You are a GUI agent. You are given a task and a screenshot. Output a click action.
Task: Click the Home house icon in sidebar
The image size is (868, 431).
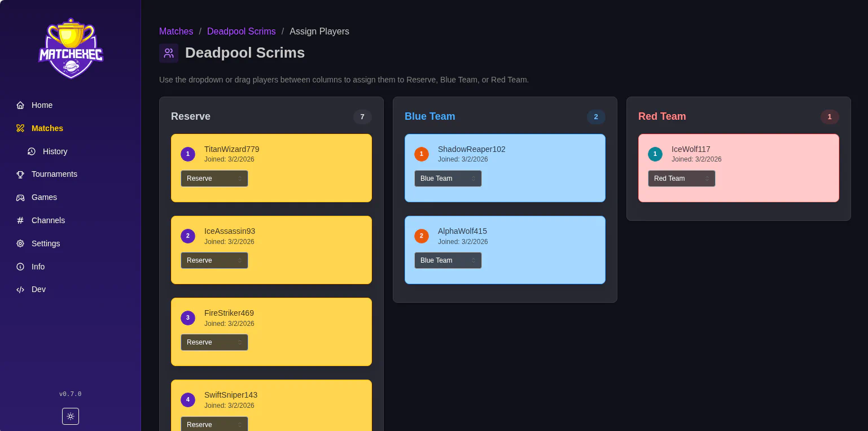(x=20, y=105)
